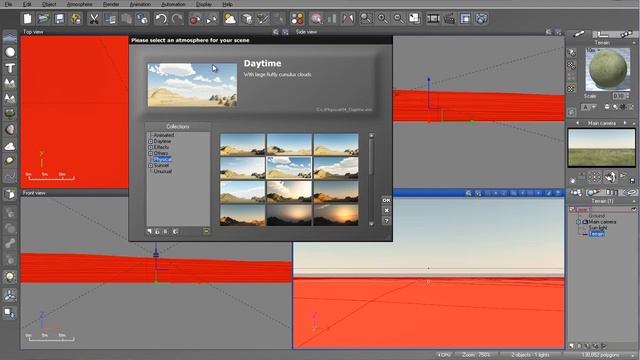
Task: Click the cancel X button in dialog
Action: coord(387,211)
